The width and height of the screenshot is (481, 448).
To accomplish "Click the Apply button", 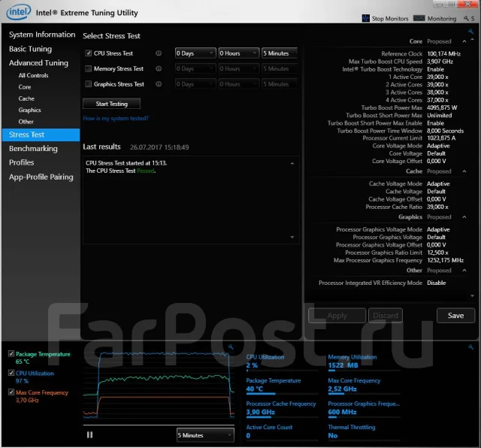I will click(x=337, y=316).
